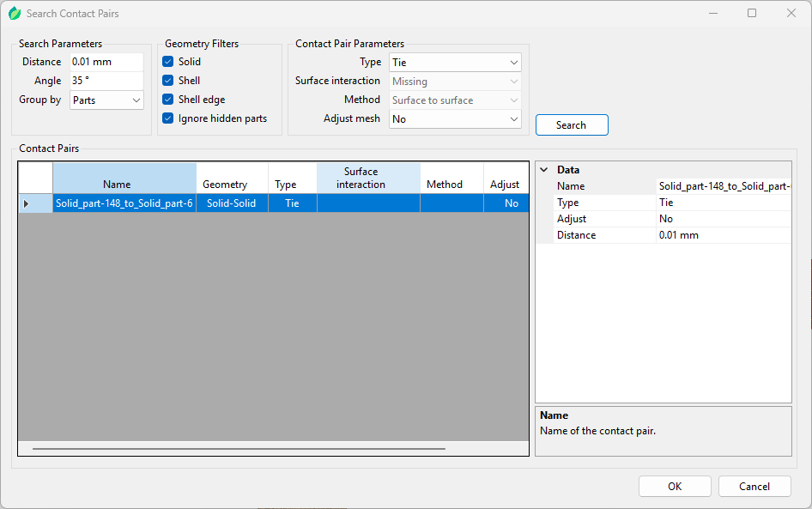Open the contact pair Type dropdown
Screen dimensions: 812x509
point(455,63)
